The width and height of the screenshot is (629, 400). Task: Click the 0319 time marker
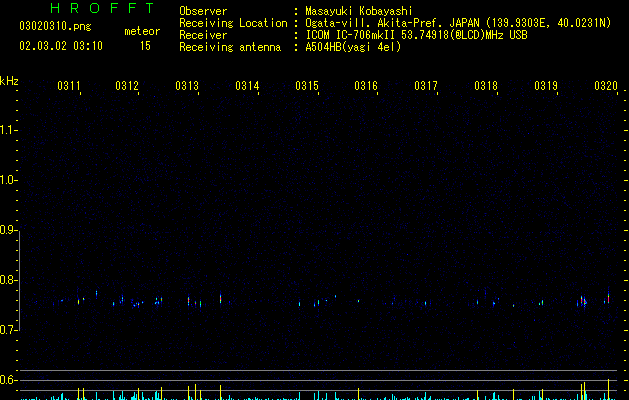[546, 86]
